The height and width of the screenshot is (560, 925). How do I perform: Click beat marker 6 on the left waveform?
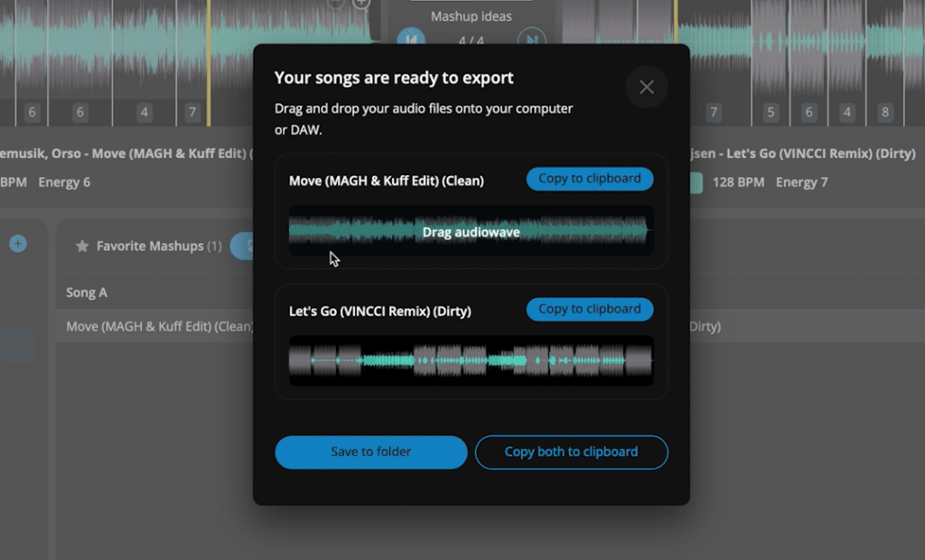32,111
